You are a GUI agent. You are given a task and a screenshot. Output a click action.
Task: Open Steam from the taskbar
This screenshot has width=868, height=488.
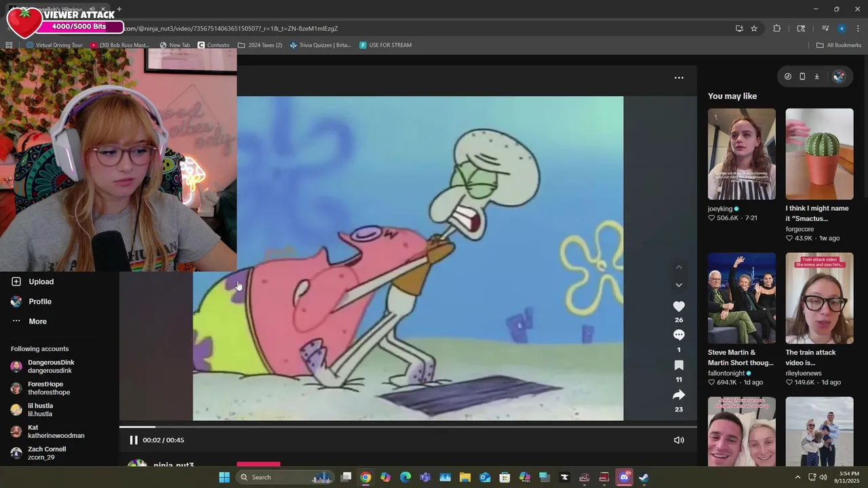pyautogui.click(x=644, y=477)
